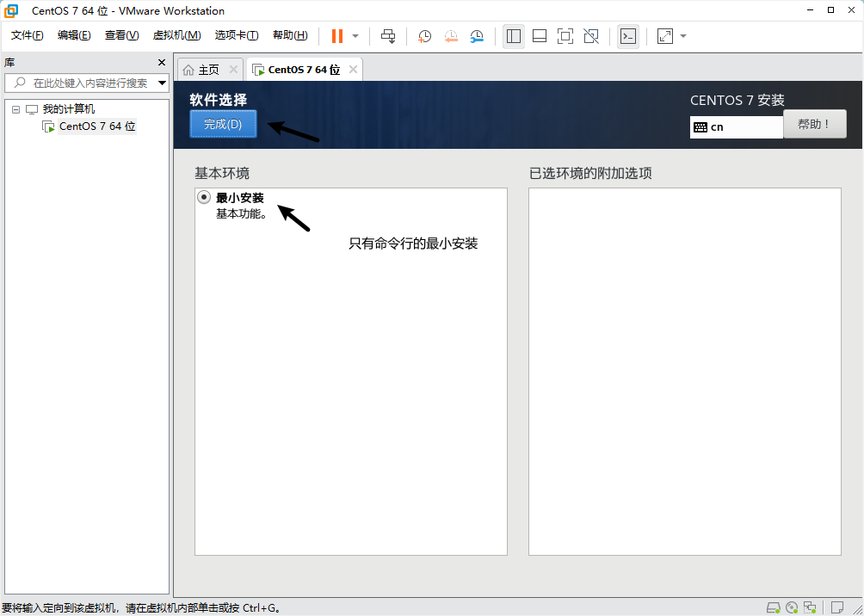Screen dimensions: 864x616
Task: Open the 文件(F) menu
Action: coord(28,36)
